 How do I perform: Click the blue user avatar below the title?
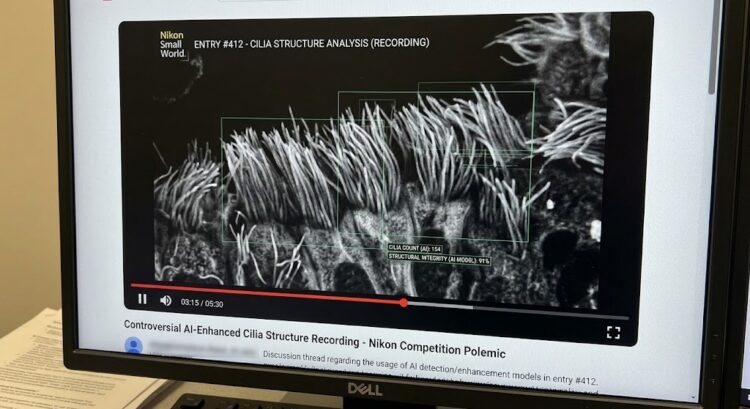(x=133, y=345)
